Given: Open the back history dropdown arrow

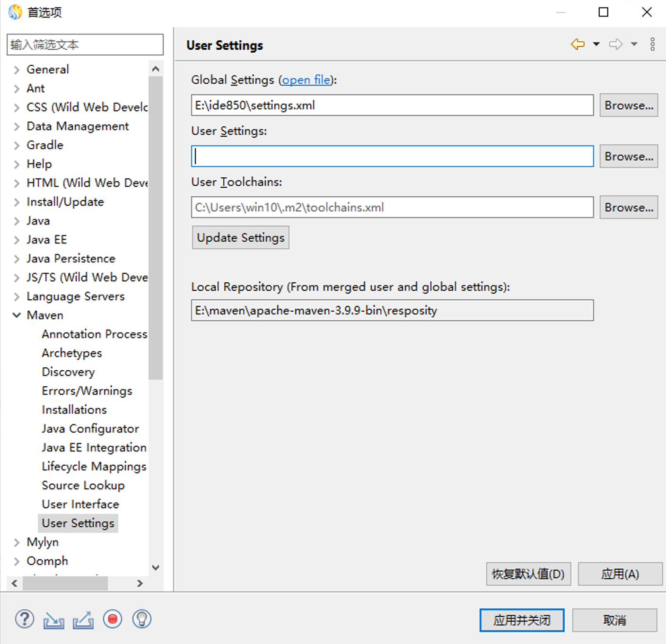Looking at the screenshot, I should [596, 44].
